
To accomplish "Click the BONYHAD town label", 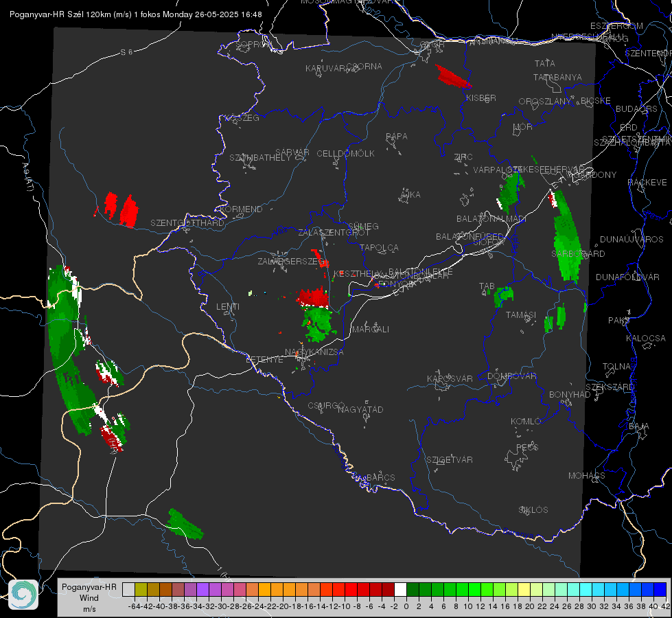I will click(x=570, y=395).
